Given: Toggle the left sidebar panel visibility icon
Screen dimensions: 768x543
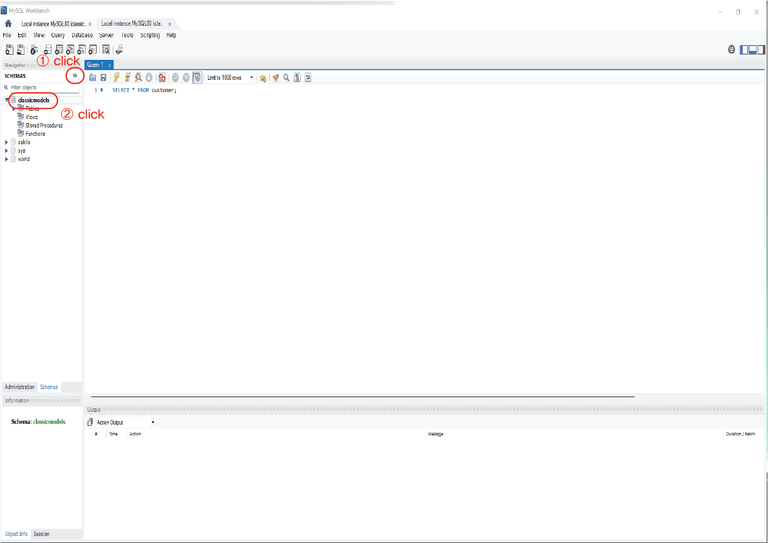Looking at the screenshot, I should click(744, 49).
